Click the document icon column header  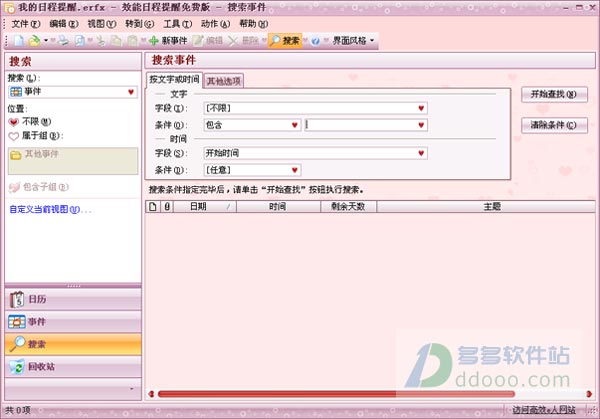pos(153,207)
